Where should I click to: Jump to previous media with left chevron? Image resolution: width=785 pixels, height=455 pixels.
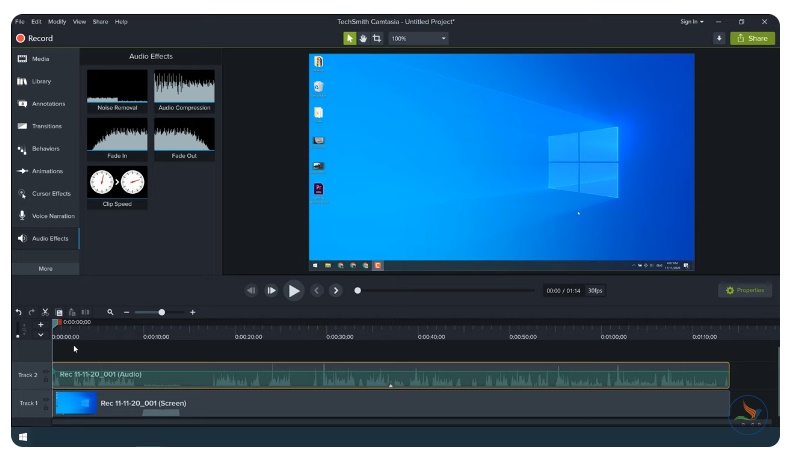click(x=316, y=290)
